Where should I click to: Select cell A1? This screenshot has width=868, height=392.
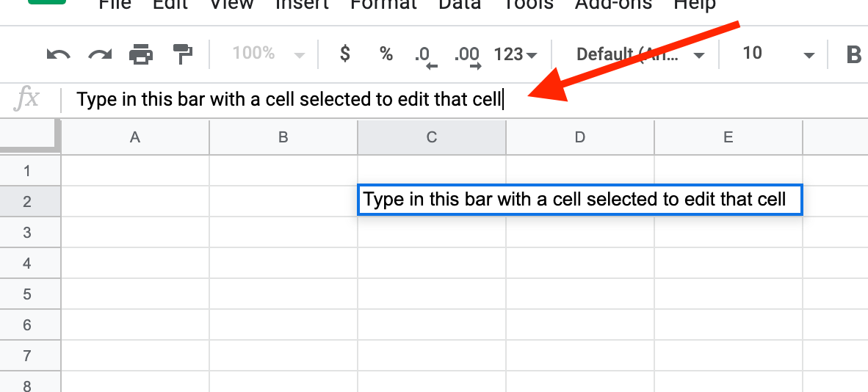pos(135,170)
